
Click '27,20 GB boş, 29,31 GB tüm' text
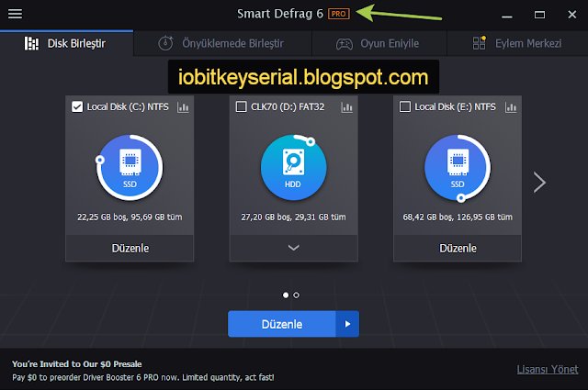[294, 217]
